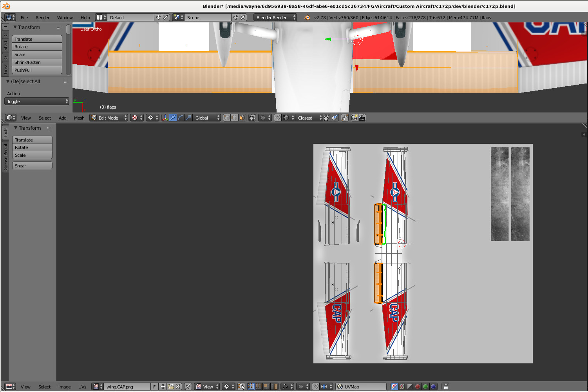Switch to vertex select mode

[x=227, y=118]
